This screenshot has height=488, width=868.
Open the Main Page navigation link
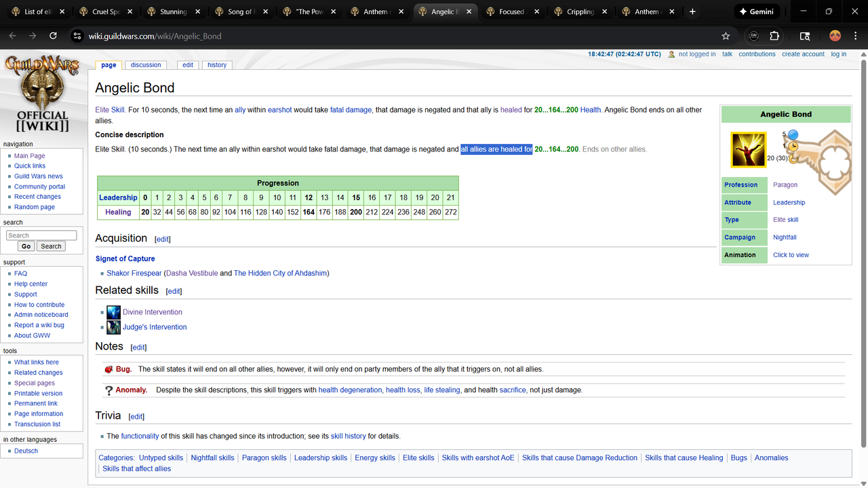click(x=30, y=155)
